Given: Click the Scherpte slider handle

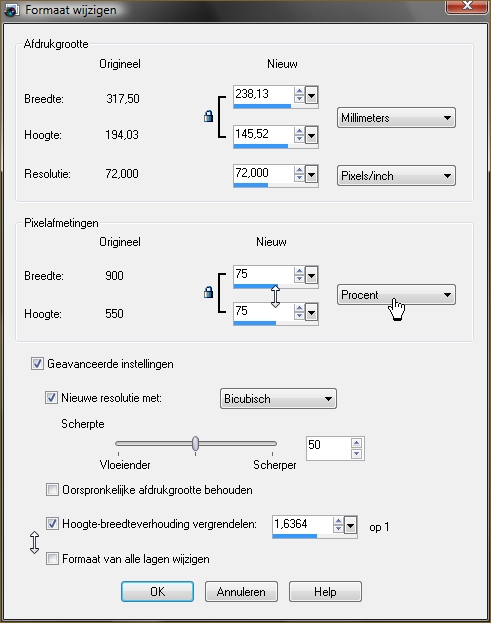Looking at the screenshot, I should pyautogui.click(x=195, y=443).
